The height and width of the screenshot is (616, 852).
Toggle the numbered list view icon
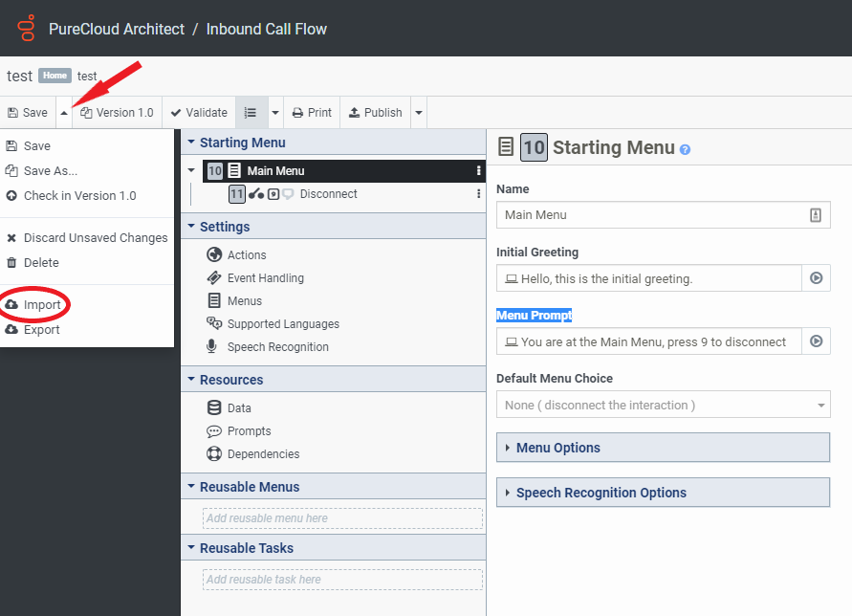pos(251,113)
